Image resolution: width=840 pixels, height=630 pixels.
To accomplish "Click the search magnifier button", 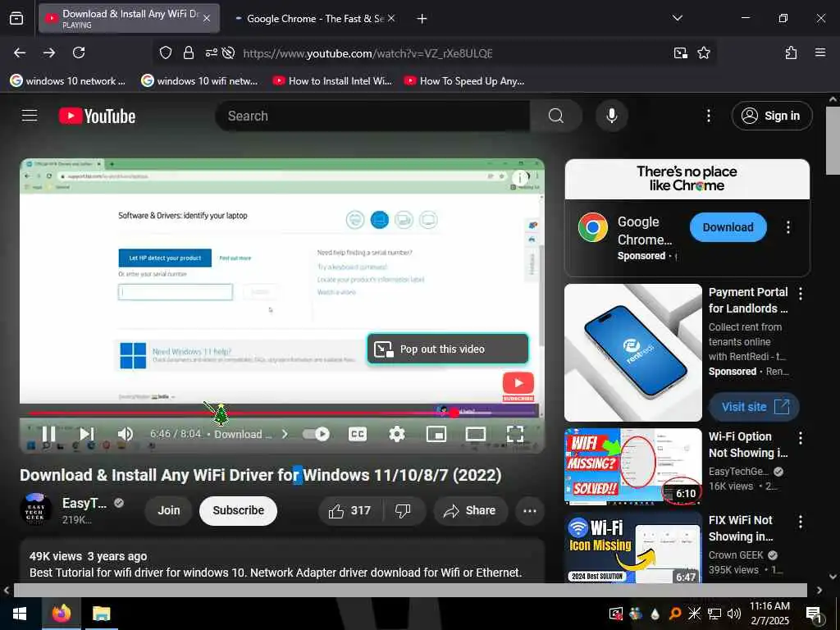I will coord(556,116).
